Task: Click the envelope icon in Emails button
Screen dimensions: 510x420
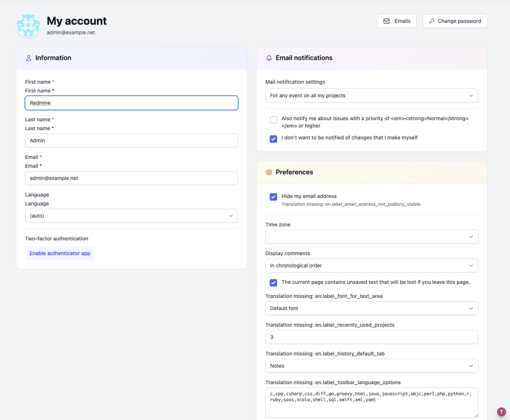Action: 387,21
